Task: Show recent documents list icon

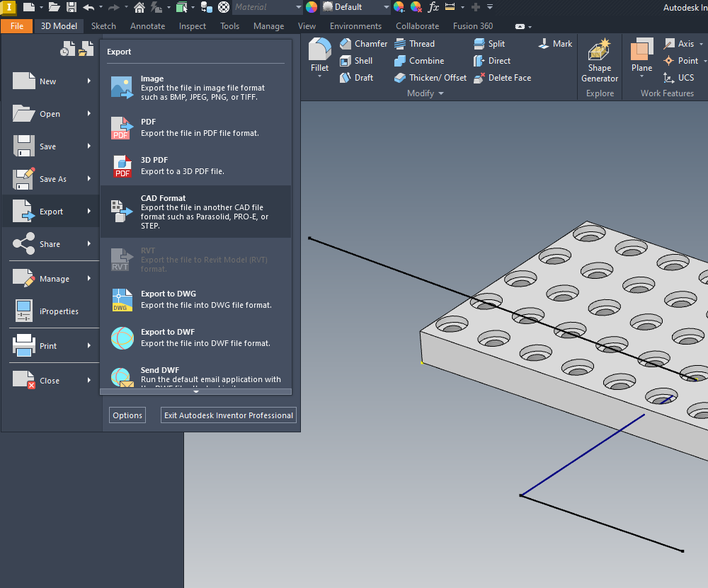Action: (68, 49)
